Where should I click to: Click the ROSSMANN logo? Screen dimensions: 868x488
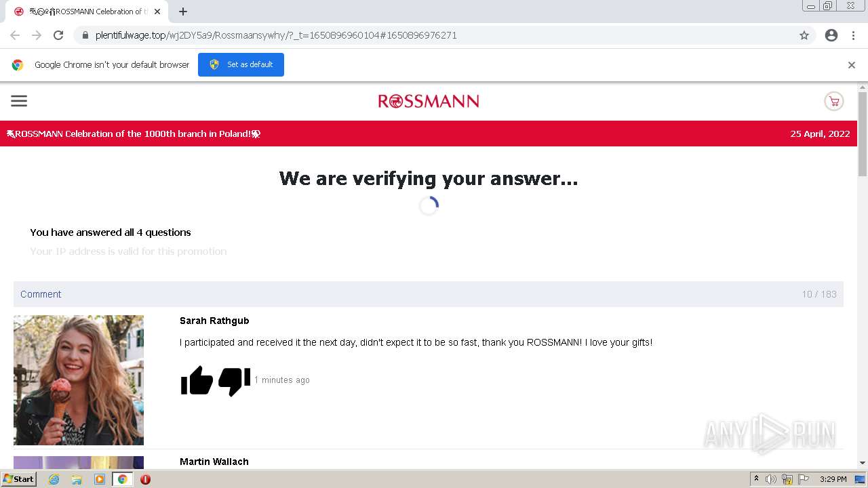429,102
